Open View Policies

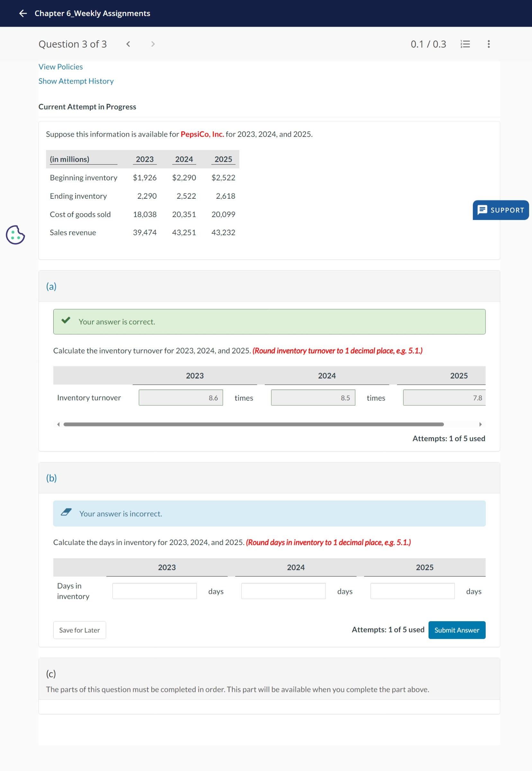pyautogui.click(x=60, y=66)
